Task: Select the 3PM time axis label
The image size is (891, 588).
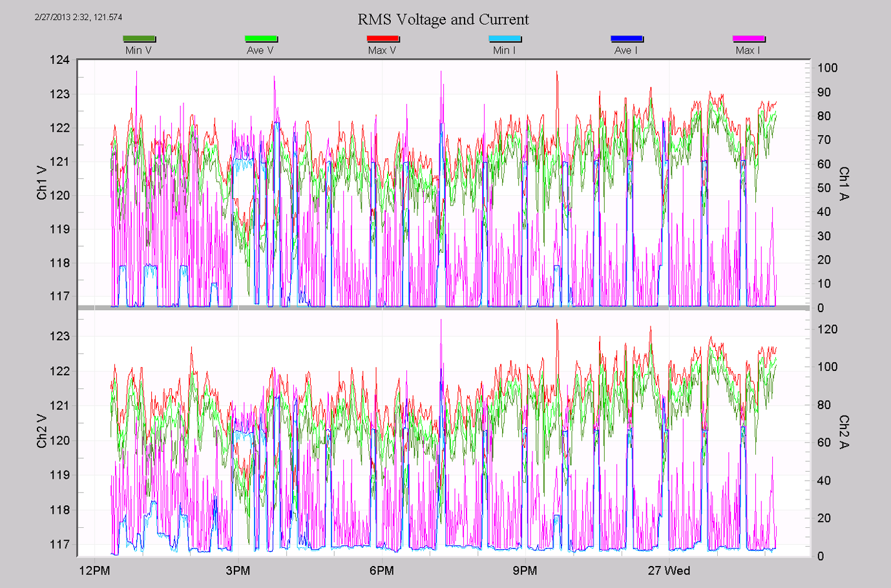Action: tap(238, 571)
